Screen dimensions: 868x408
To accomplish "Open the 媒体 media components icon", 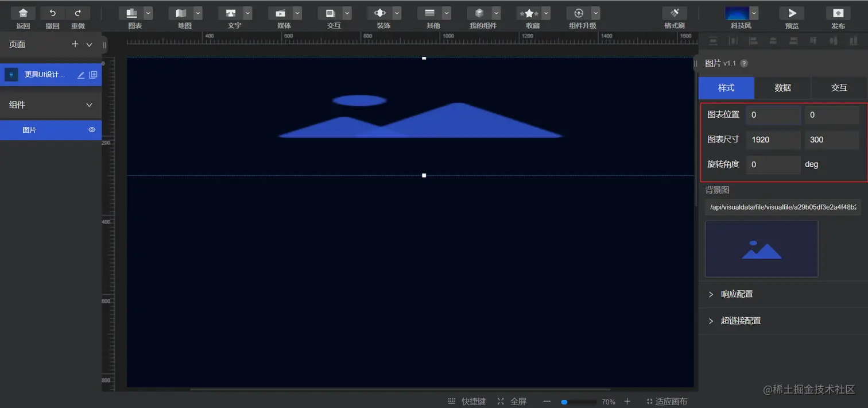I will [280, 13].
